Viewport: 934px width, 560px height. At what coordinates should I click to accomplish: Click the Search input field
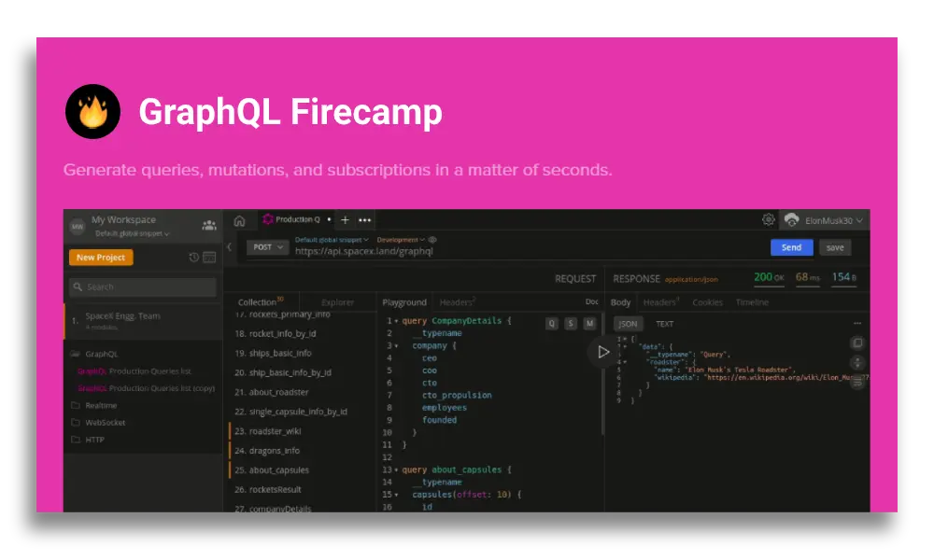pos(142,287)
